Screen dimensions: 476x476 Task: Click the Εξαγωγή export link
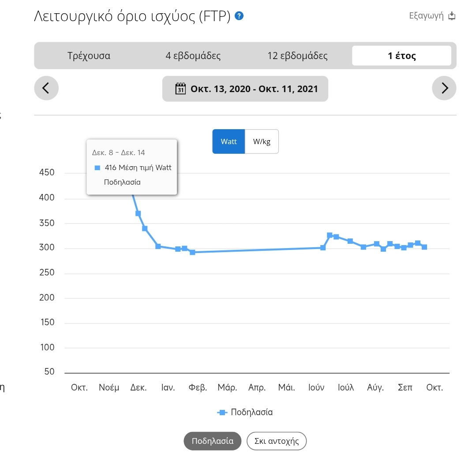coord(426,16)
